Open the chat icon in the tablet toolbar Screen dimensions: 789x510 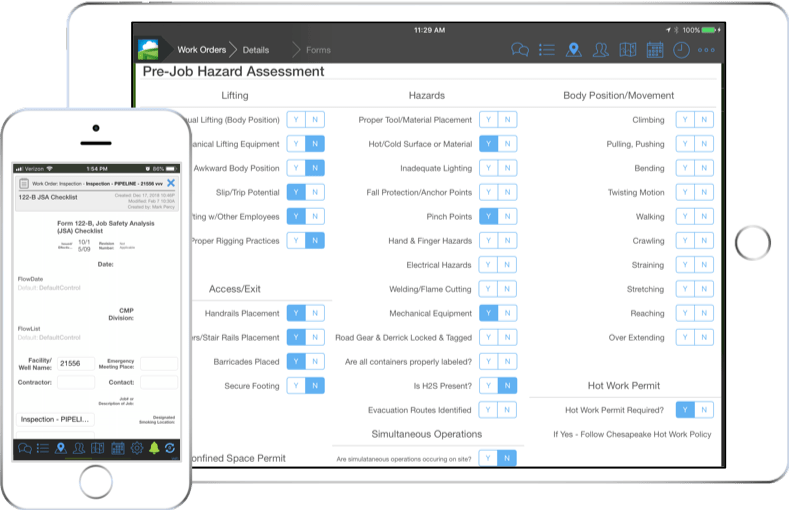[x=520, y=50]
